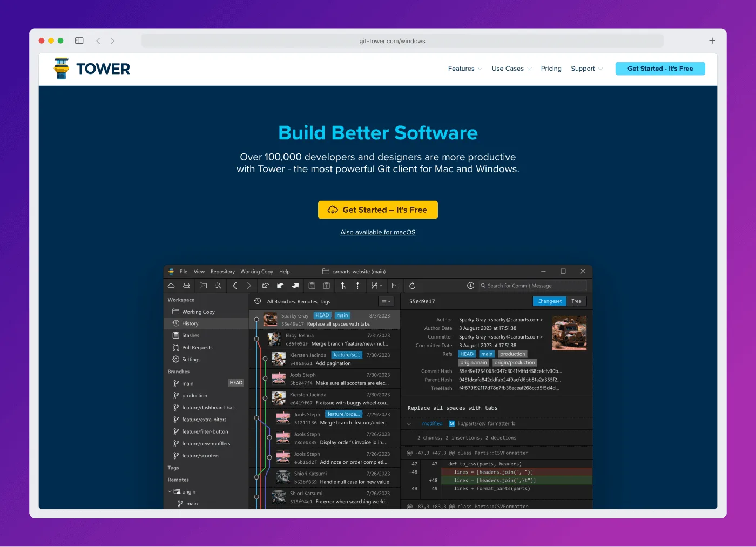Open the terminal icon in Tower toolbar
756x547 pixels.
[396, 286]
